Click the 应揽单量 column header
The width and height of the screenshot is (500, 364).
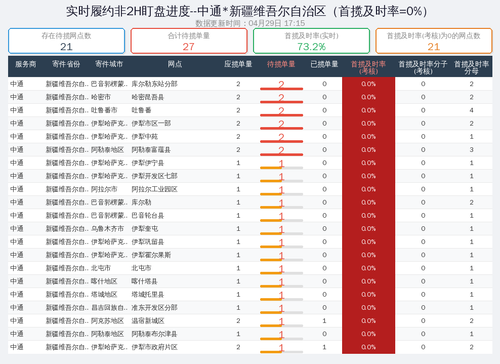click(x=238, y=64)
